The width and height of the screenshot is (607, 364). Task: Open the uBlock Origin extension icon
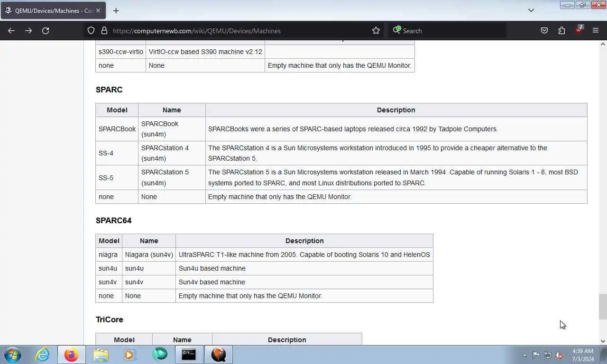[579, 30]
